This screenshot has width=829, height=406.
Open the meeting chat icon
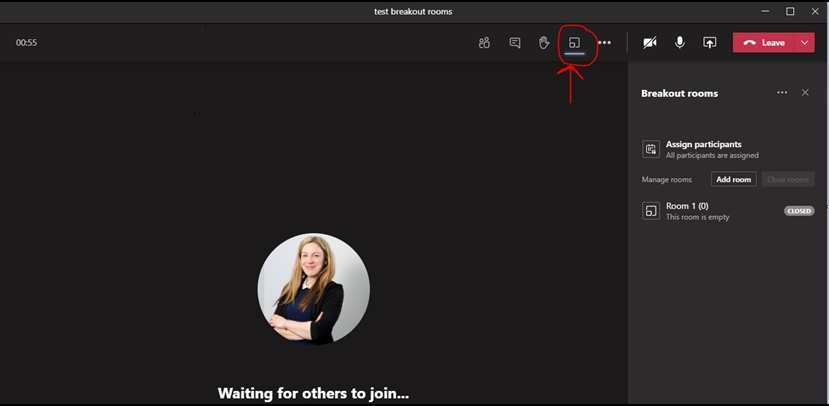pyautogui.click(x=515, y=43)
